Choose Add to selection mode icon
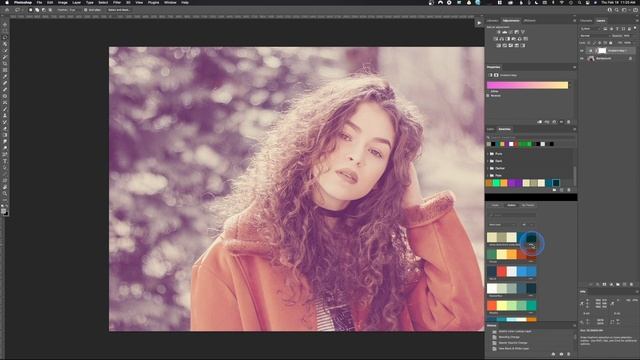The image size is (640, 360). pyautogui.click(x=37, y=10)
